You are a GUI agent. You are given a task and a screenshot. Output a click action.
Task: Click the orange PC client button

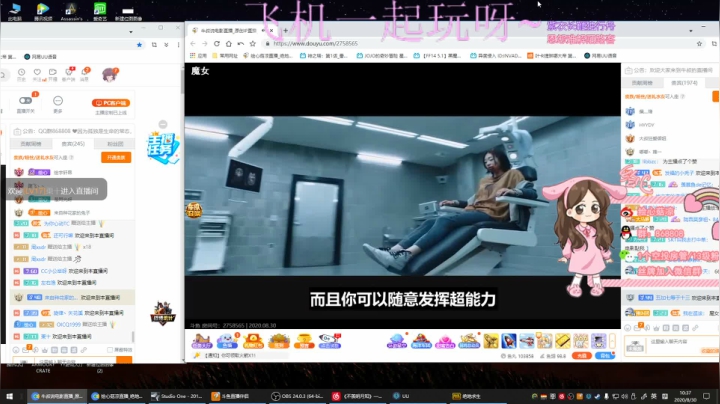pyautogui.click(x=111, y=103)
